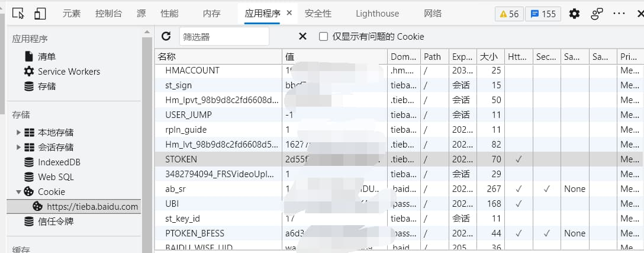Sort by the 值 column header
The image size is (644, 253).
tap(335, 56)
